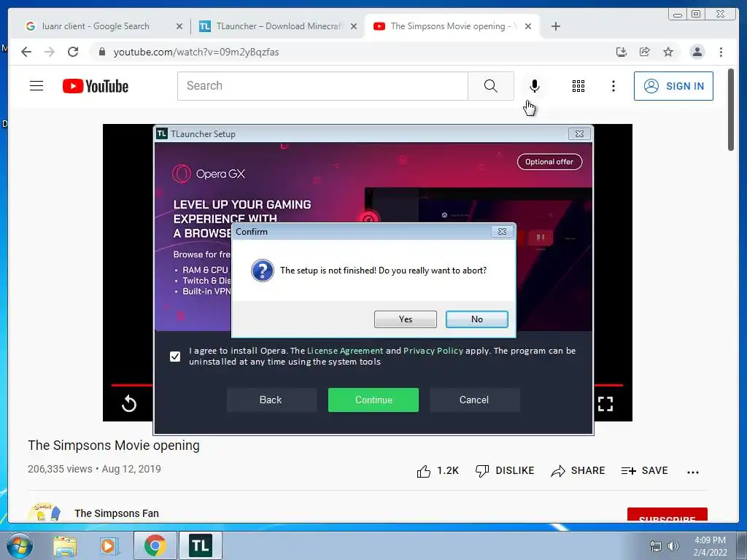This screenshot has height=560, width=747.
Task: Open the License Agreement link
Action: [345, 351]
